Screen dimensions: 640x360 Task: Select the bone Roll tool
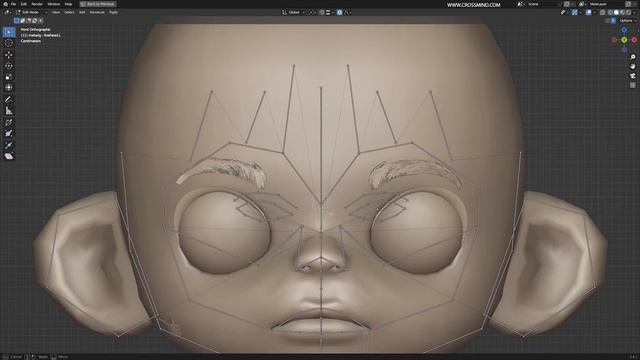(x=9, y=122)
